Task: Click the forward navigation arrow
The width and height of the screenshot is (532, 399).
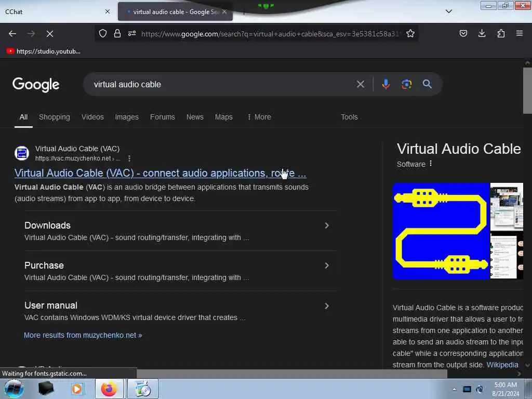Action: pyautogui.click(x=31, y=34)
